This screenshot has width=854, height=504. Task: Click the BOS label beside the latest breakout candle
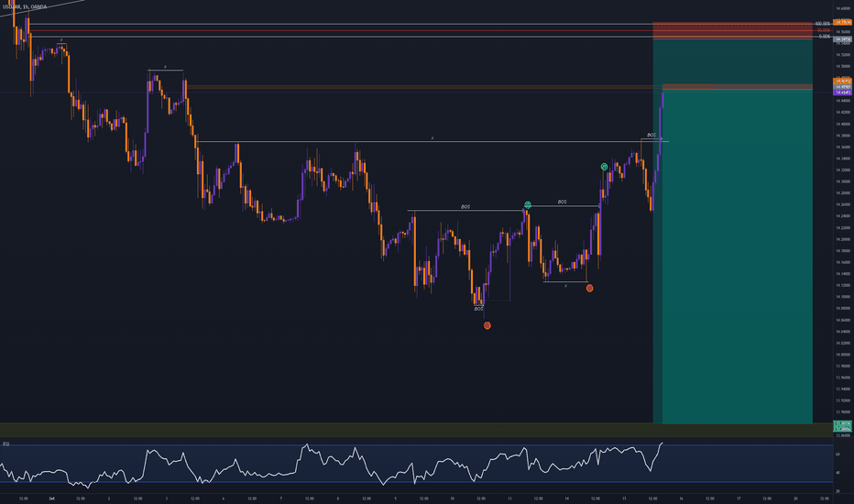(651, 135)
